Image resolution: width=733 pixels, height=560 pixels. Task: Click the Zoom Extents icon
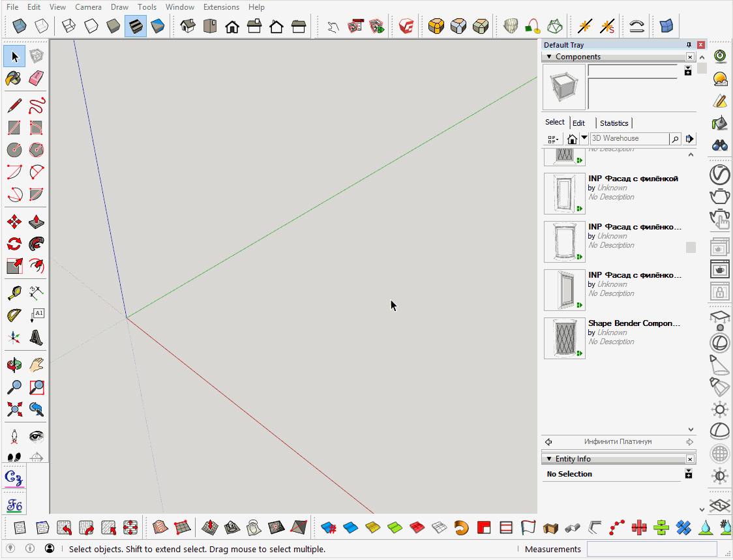click(x=14, y=409)
